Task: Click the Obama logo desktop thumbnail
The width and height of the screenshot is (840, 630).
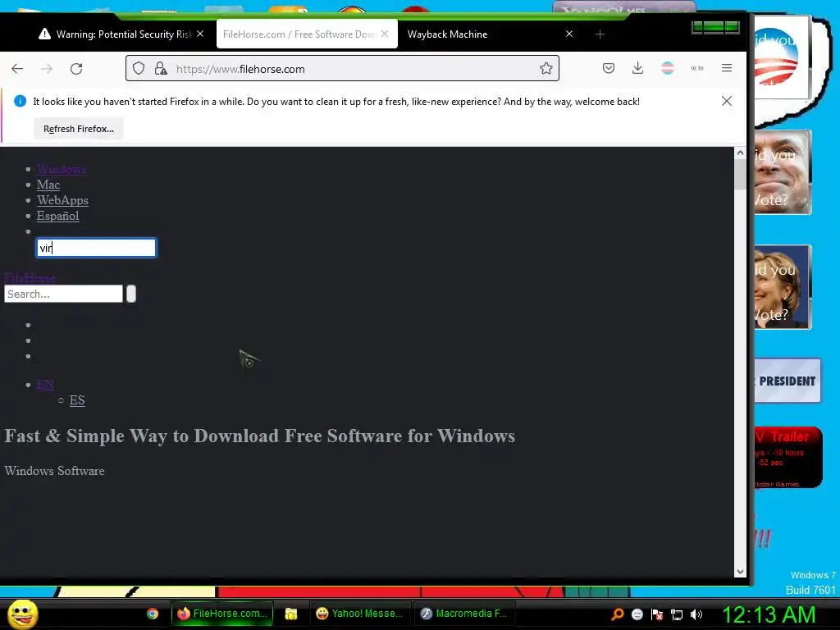Action: (x=782, y=58)
